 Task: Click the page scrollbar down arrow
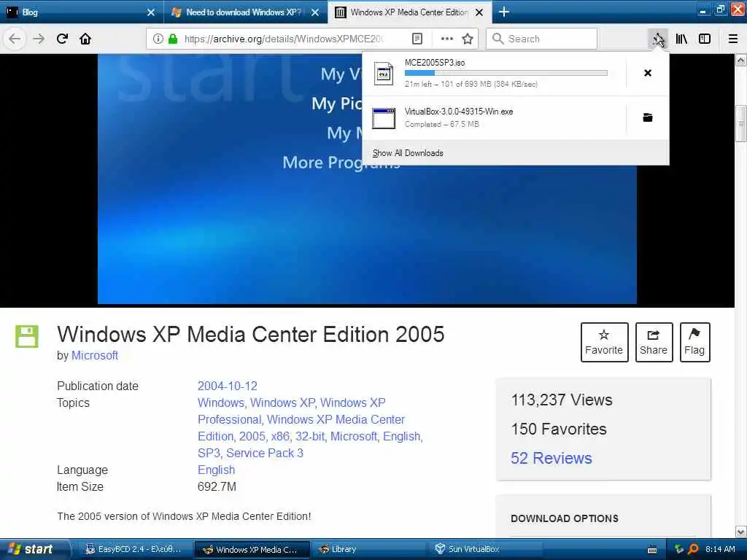[x=741, y=532]
